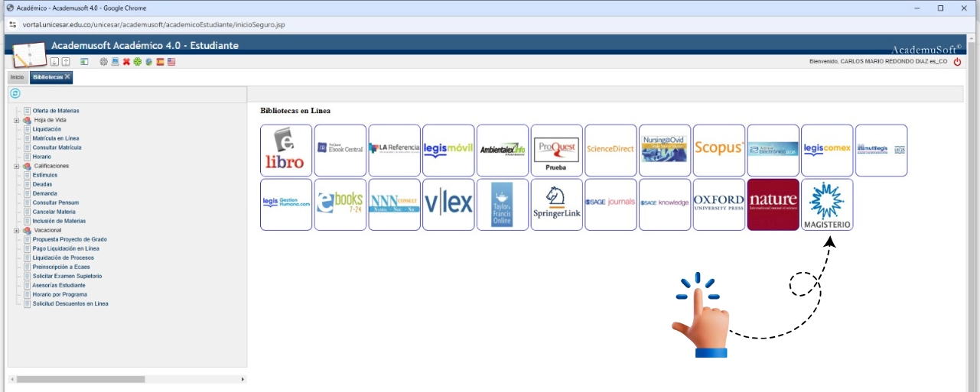Open the ScienceDirect tile
The height and width of the screenshot is (392, 980).
(x=610, y=151)
